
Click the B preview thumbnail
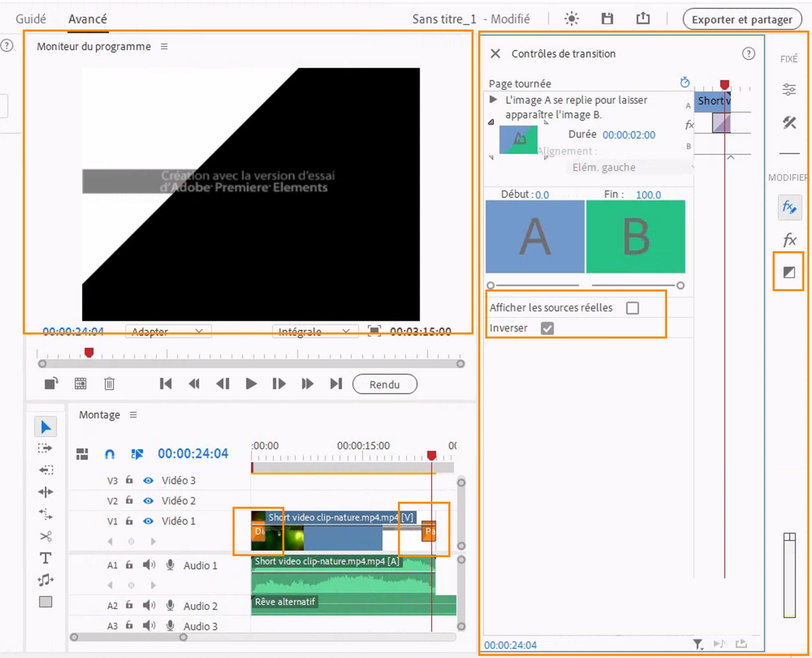(x=636, y=236)
